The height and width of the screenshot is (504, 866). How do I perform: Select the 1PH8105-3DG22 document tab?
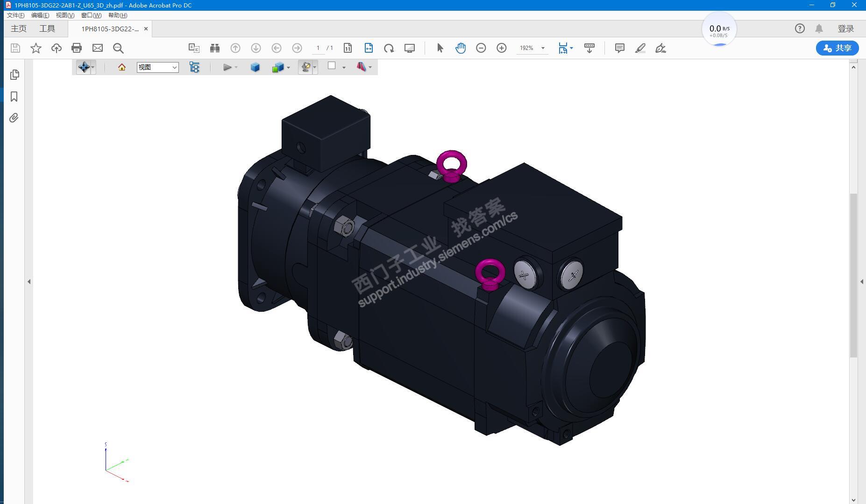(x=110, y=29)
